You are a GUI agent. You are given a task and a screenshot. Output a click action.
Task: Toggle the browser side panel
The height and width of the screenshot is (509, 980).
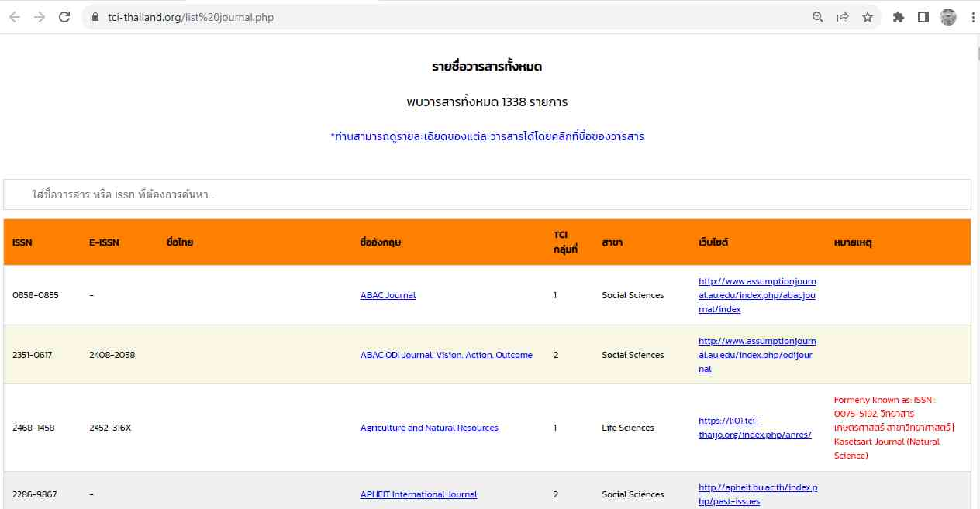pos(923,17)
